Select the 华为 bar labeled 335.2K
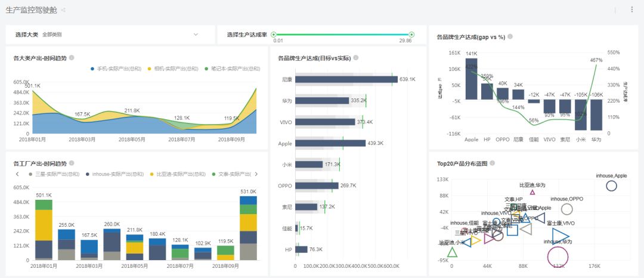 tap(322, 101)
